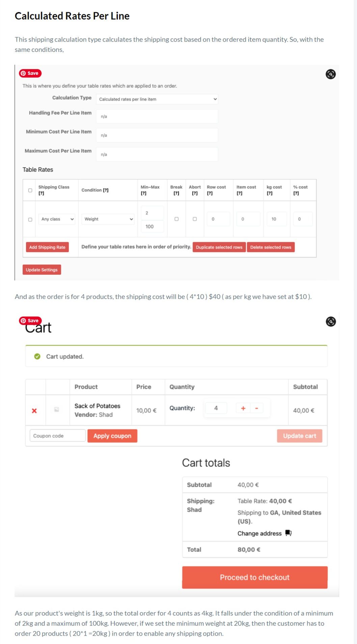The image size is (357, 644).
Task: Open the Calculation Type dropdown
Action: click(157, 99)
